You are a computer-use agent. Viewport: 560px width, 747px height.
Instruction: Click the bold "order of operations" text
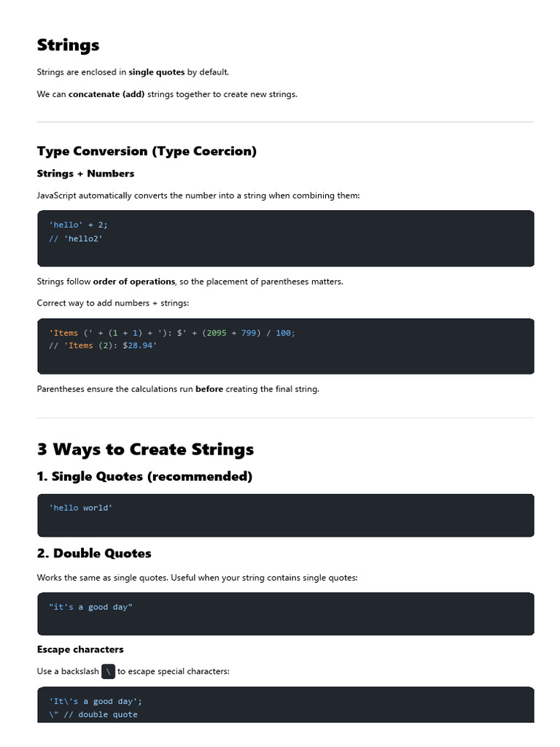[133, 282]
